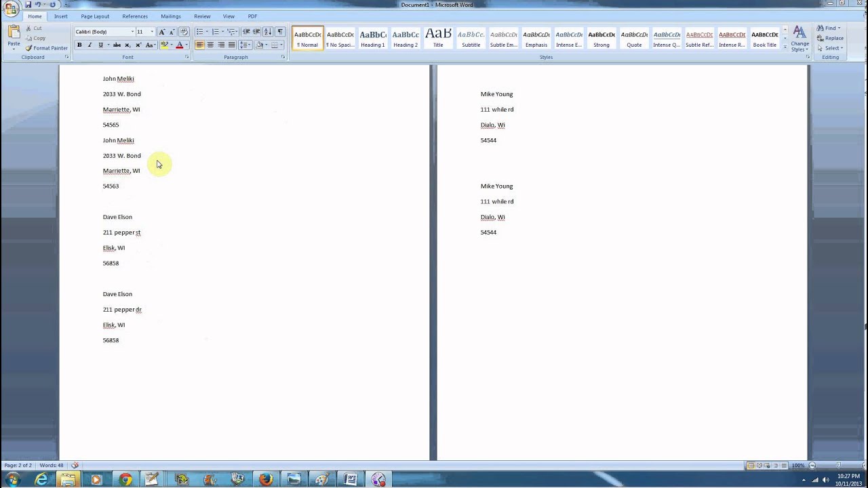The width and height of the screenshot is (868, 488).
Task: Open the View tab
Action: click(229, 16)
